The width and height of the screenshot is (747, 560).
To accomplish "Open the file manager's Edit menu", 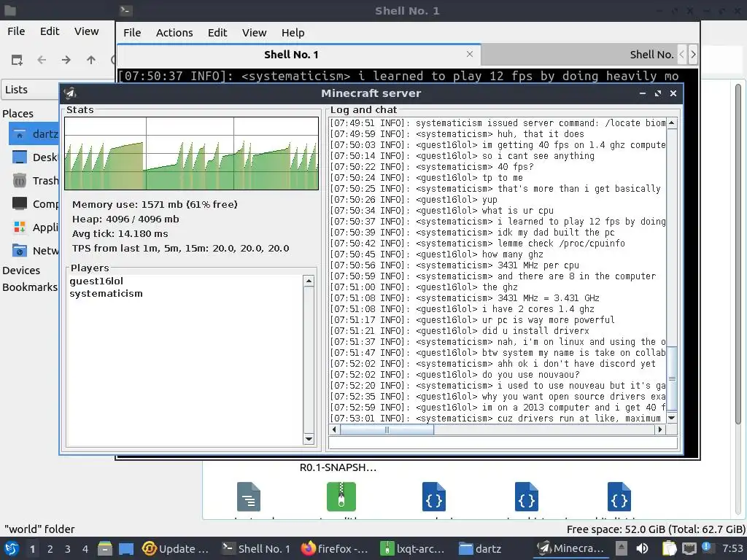I will 50,31.
